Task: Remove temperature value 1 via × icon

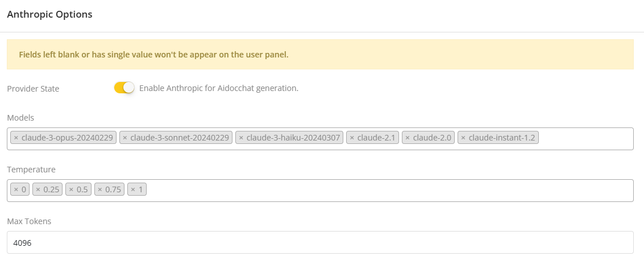Action: 133,189
